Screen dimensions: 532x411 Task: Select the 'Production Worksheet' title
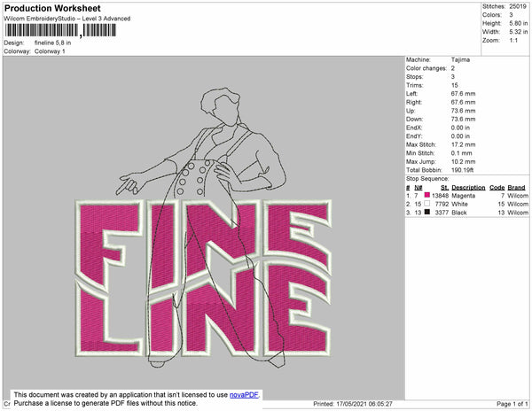(x=52, y=9)
